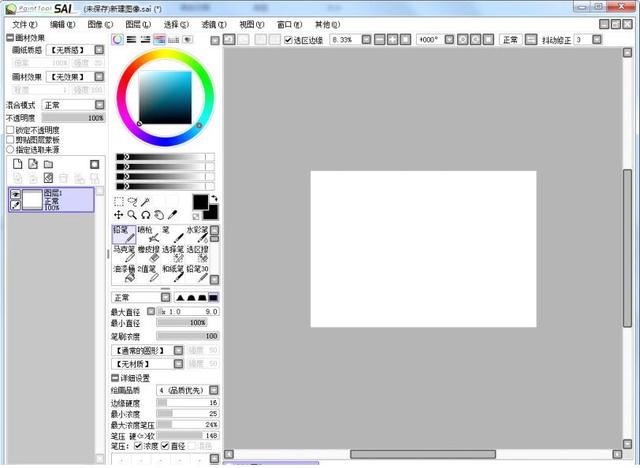The height and width of the screenshot is (468, 640).
Task: Choose the 水彩笔 watercolor brush
Action: pos(198,235)
